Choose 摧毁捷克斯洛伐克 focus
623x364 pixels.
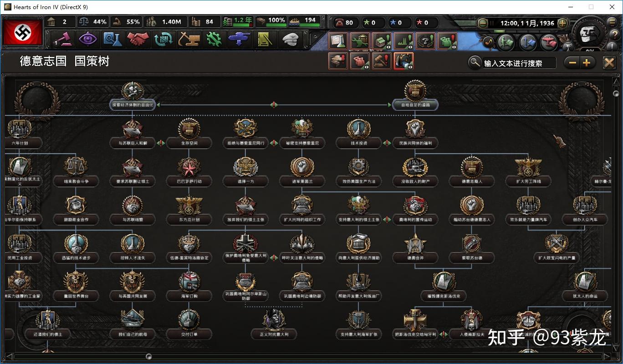(443, 288)
